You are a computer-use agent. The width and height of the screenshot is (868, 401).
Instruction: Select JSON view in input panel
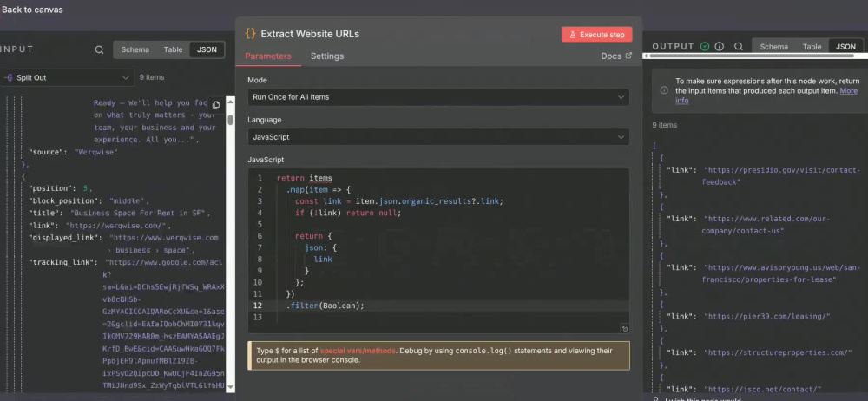207,49
